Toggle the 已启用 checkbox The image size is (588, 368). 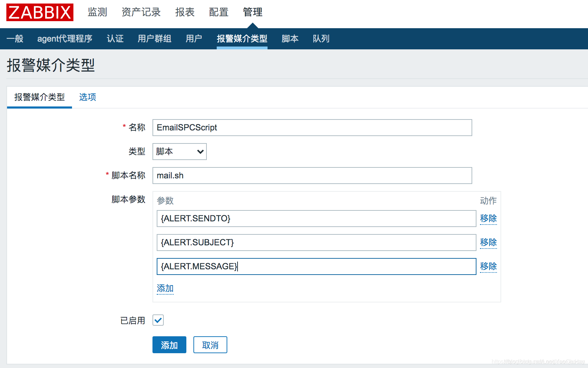[x=158, y=320]
